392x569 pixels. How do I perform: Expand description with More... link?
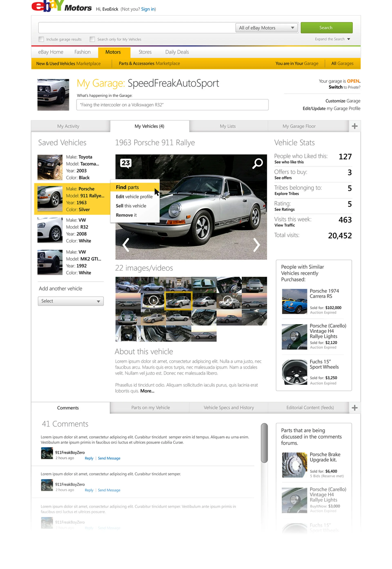coord(147,391)
